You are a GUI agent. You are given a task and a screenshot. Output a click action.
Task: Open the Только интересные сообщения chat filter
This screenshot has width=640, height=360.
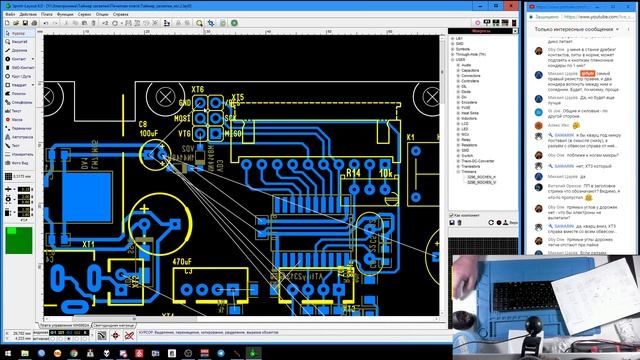tap(577, 29)
